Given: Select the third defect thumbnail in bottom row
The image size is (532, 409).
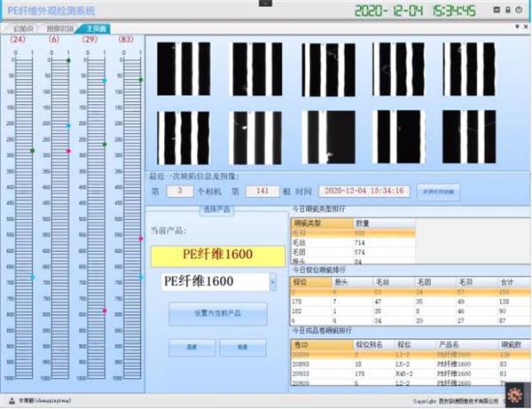Looking at the screenshot, I should click(328, 138).
